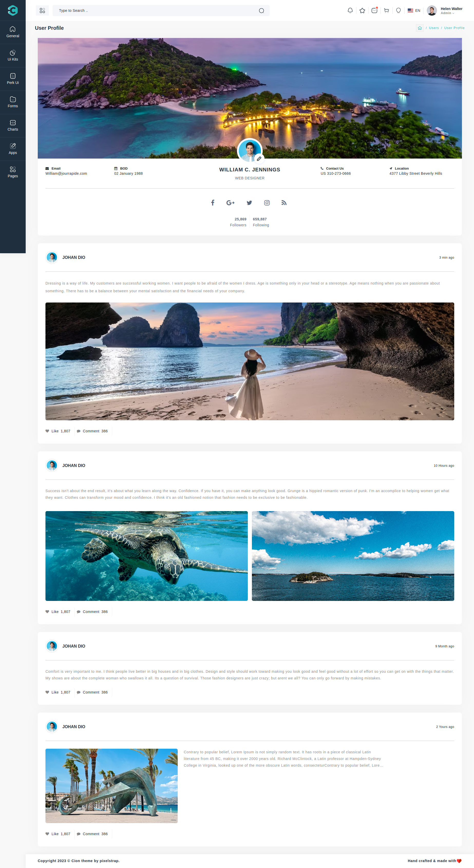Click William's profile avatar
The height and width of the screenshot is (868, 474).
pos(250,150)
